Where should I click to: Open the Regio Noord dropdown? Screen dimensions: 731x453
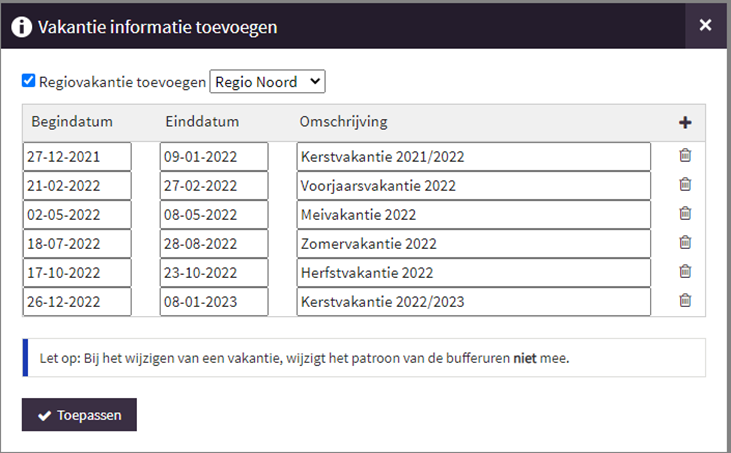coord(267,82)
